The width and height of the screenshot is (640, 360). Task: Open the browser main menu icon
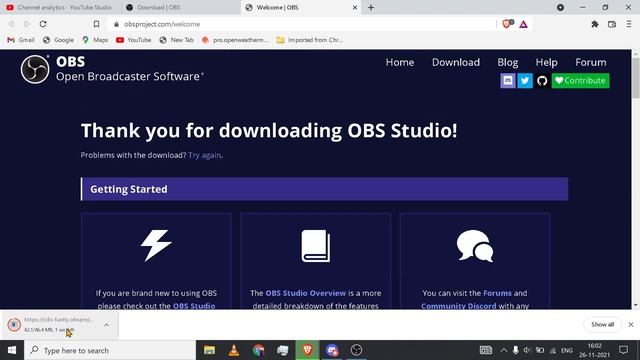[629, 24]
